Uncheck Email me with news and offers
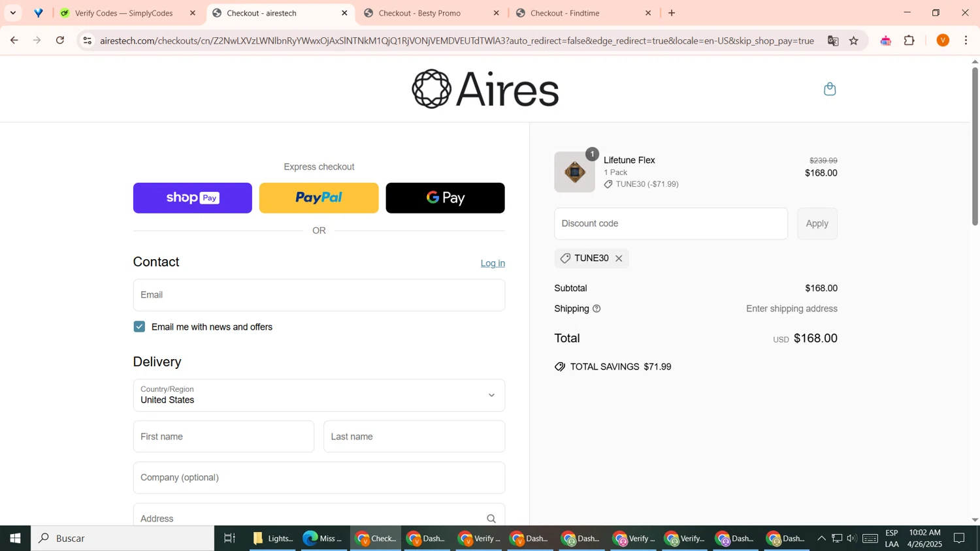 [139, 327]
